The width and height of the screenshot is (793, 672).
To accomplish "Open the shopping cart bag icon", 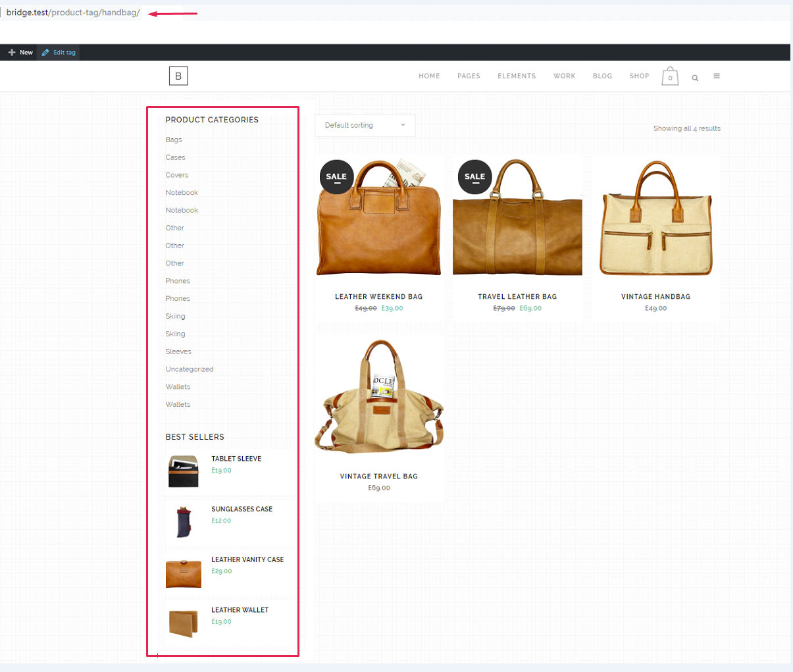I will tap(670, 76).
